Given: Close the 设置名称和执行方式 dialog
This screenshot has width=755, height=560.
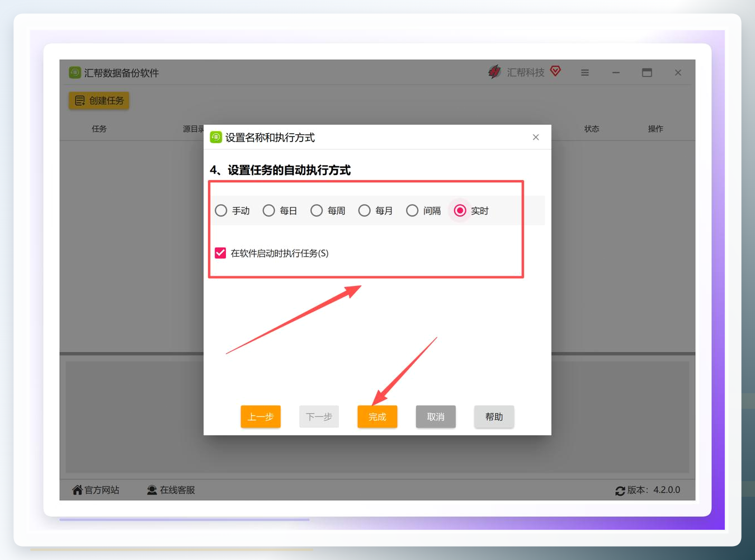Looking at the screenshot, I should tap(536, 137).
